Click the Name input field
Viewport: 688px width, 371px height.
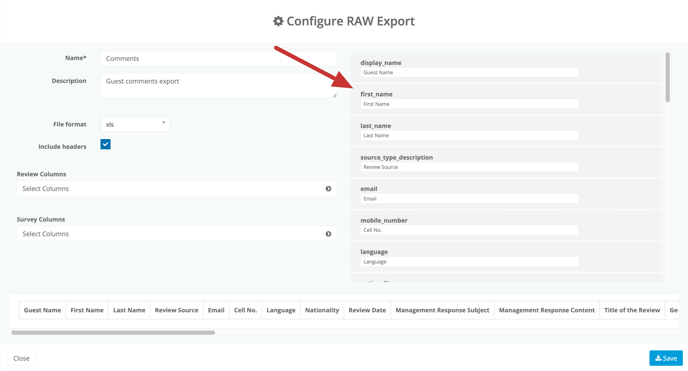click(219, 58)
